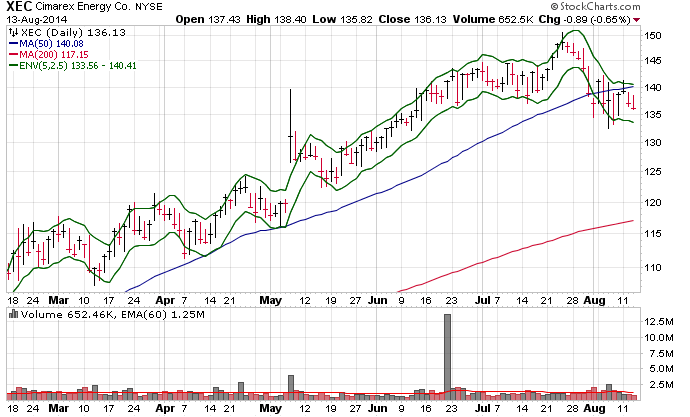The width and height of the screenshot is (690, 417).
Task: Click the Low 135.82 value
Action: click(342, 19)
